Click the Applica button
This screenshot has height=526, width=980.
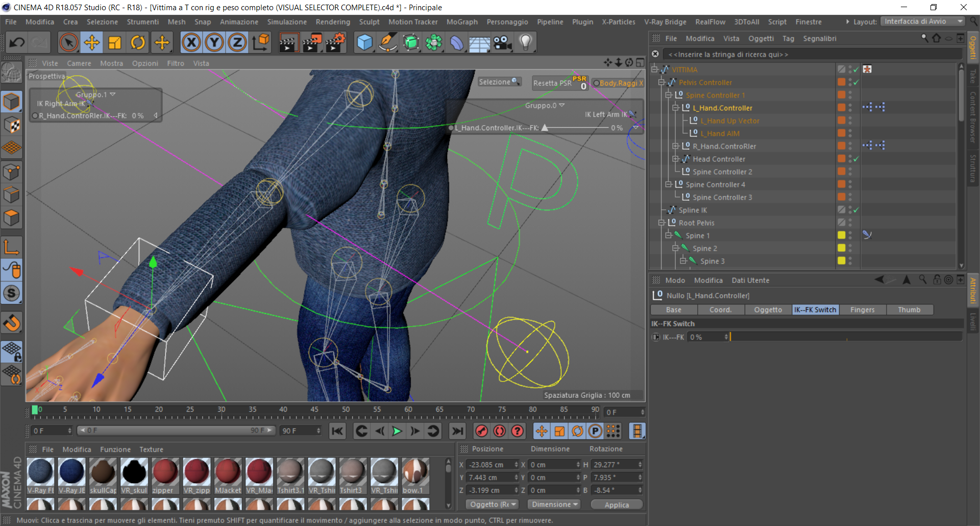pos(617,505)
